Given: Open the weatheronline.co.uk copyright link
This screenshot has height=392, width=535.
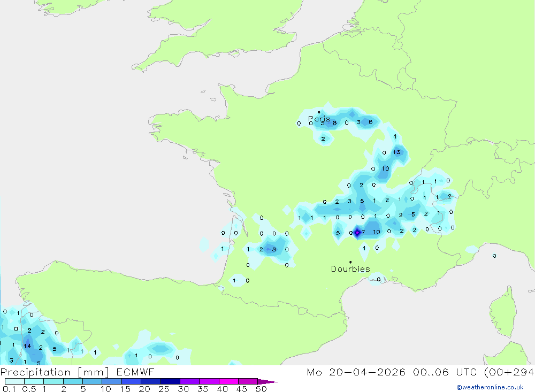Looking at the screenshot, I should point(490,387).
